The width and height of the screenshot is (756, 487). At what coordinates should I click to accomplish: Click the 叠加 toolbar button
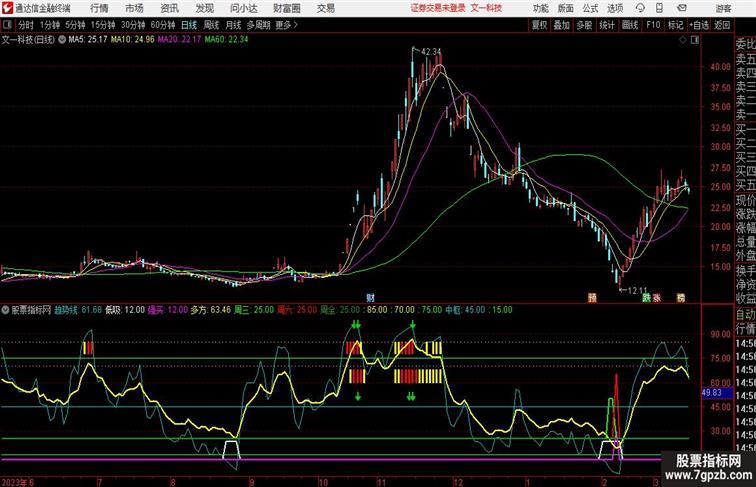pos(562,25)
